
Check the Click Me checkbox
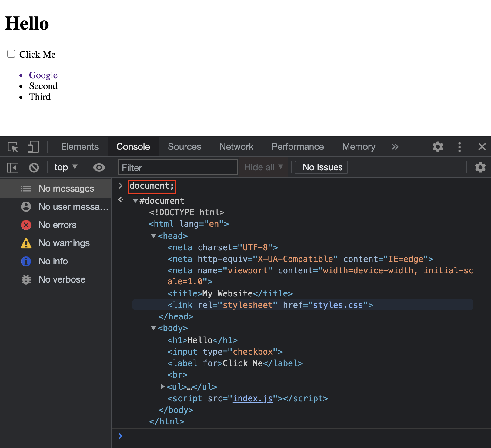pyautogui.click(x=11, y=54)
